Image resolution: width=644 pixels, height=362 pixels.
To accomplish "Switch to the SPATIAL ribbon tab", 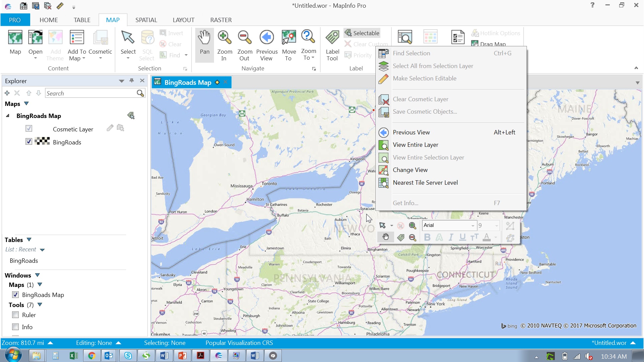I will pyautogui.click(x=146, y=20).
